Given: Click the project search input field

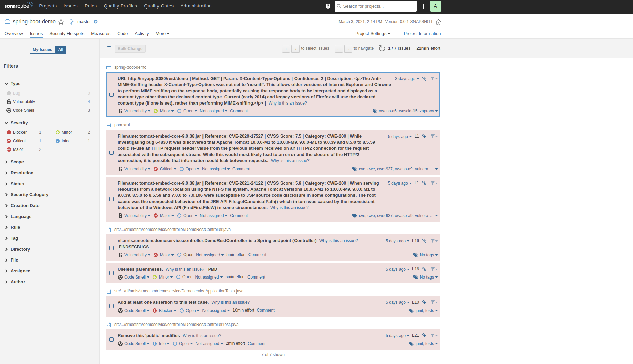Looking at the screenshot, I should click(x=375, y=6).
